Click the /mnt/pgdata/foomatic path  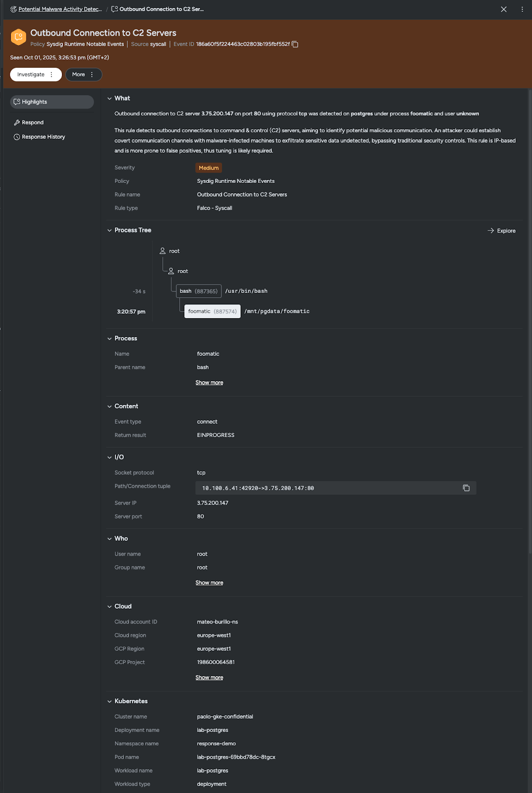point(277,311)
